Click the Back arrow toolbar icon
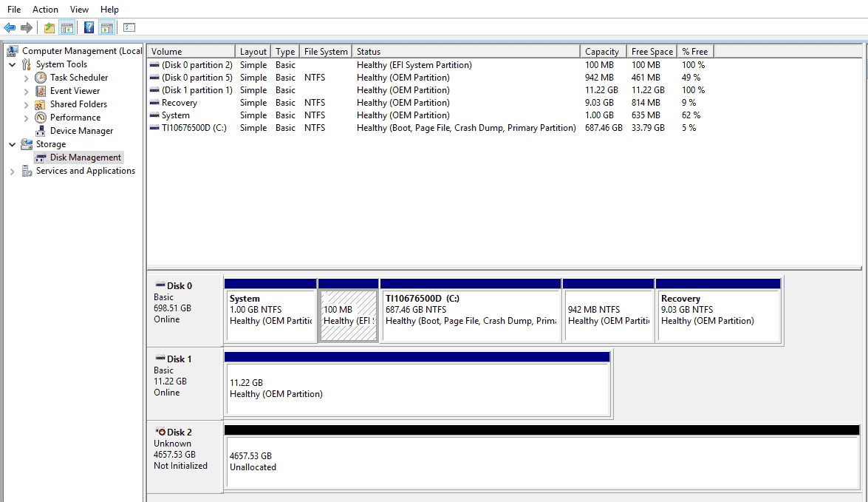868x502 pixels. tap(10, 27)
